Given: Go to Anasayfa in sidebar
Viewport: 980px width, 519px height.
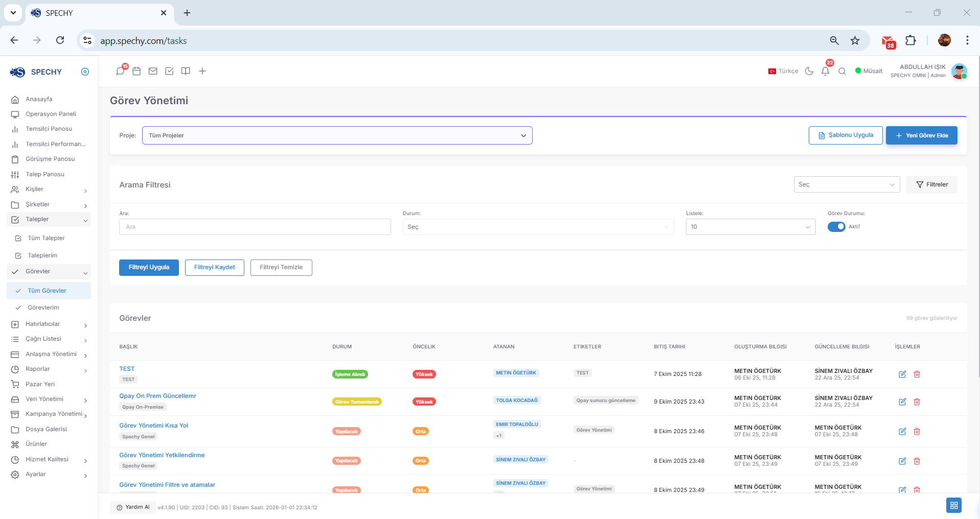Looking at the screenshot, I should 39,99.
